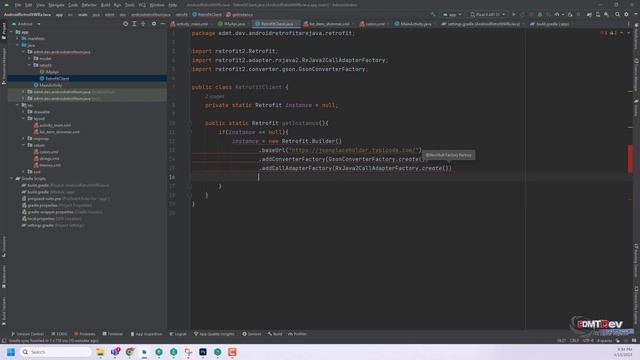
Task: Open Photoshop from taskbar
Action: coord(203,352)
